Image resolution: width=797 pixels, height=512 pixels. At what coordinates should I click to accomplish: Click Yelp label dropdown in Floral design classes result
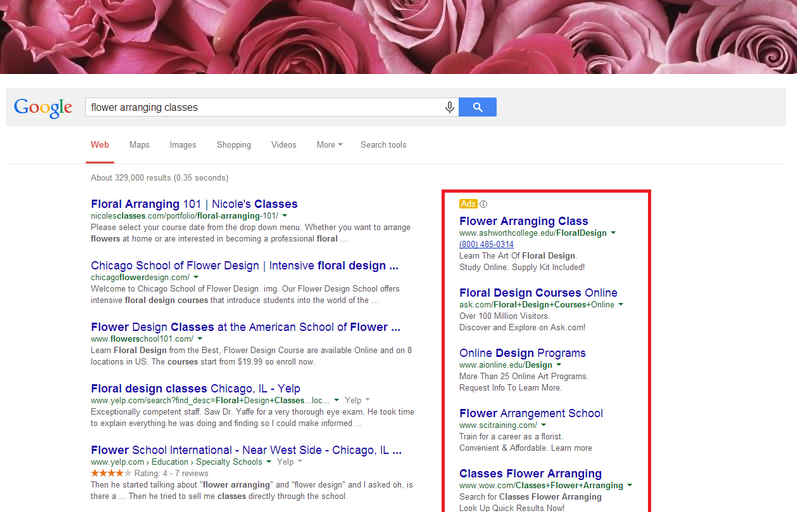[x=357, y=400]
